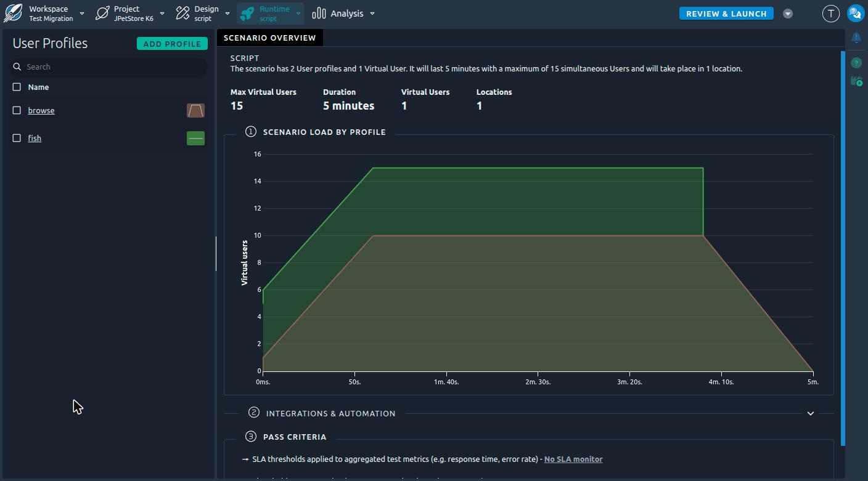The width and height of the screenshot is (868, 481).
Task: Click the brown browse profile swatch
Action: (195, 110)
